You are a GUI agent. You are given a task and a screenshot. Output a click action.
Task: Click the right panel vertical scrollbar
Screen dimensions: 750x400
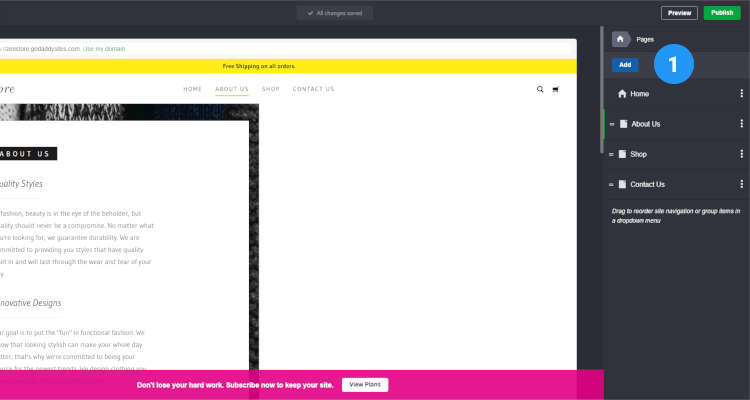tap(602, 90)
